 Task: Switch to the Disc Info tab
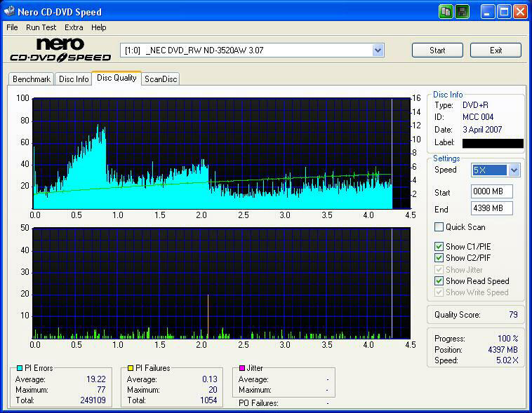[74, 79]
